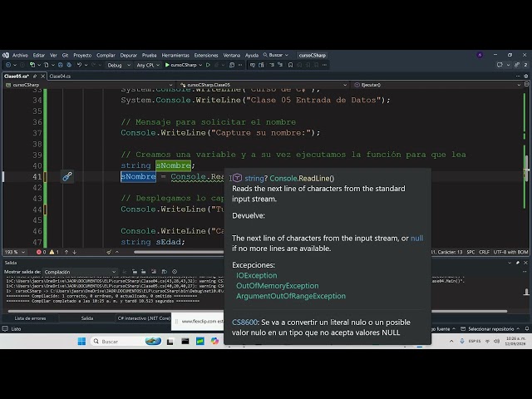This screenshot has height=399, width=532.
Task: Expand the code cleanup profile chevron
Action: click(x=117, y=252)
